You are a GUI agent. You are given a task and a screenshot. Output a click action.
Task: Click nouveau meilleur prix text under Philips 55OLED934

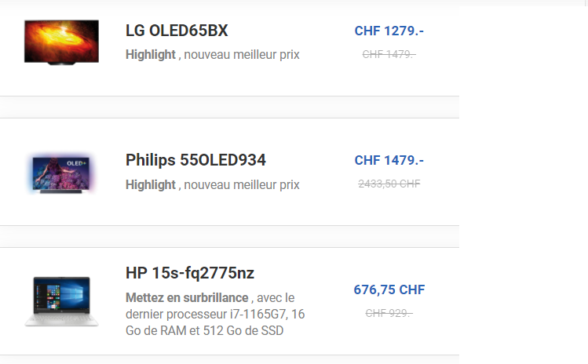[242, 185]
